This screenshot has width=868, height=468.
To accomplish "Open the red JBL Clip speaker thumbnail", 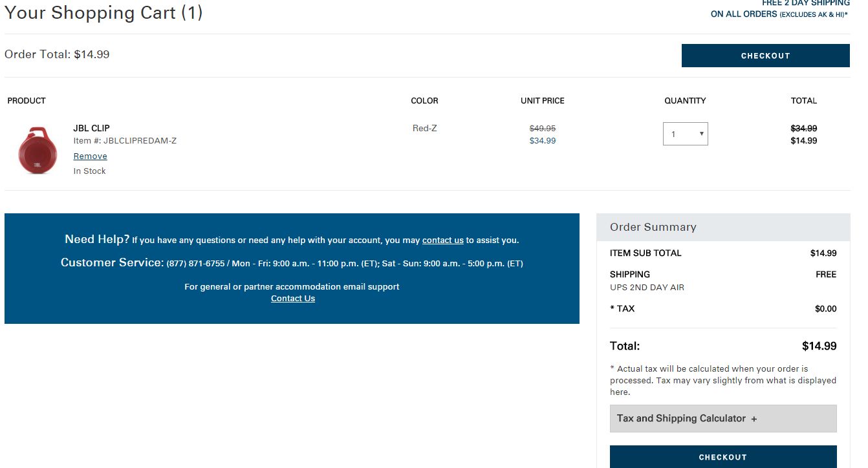I will click(38, 151).
